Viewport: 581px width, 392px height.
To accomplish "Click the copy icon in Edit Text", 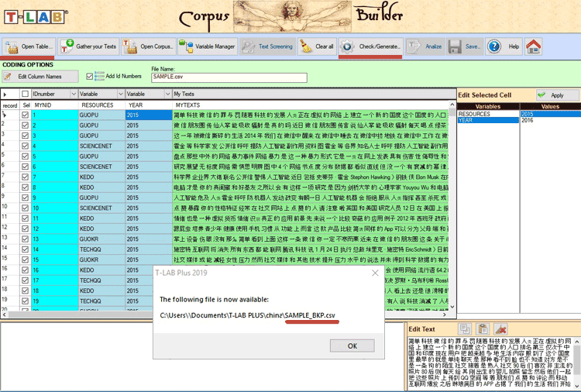I will coord(465,329).
